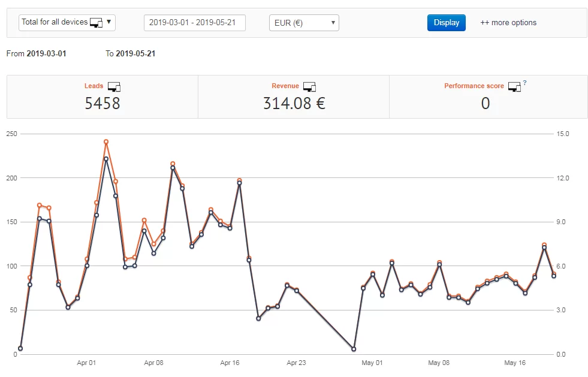This screenshot has width=588, height=377.
Task: Select the Revenue metric tab
Action: point(294,96)
